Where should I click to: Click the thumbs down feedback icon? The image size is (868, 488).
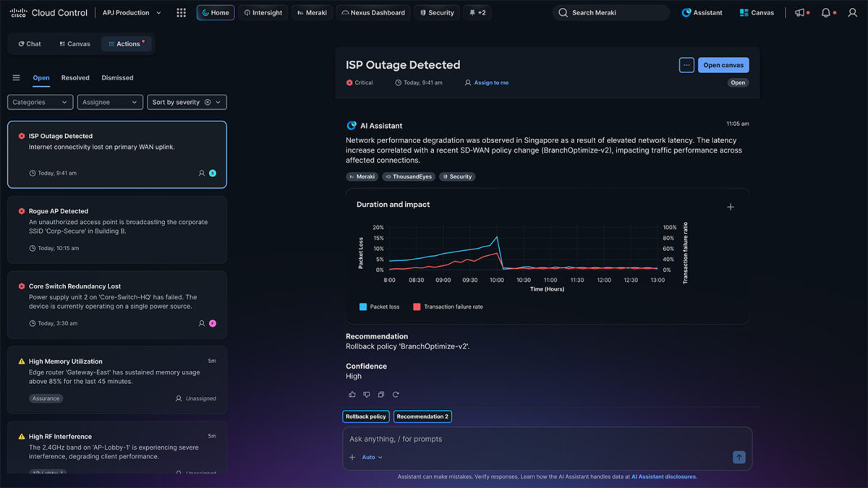click(367, 395)
